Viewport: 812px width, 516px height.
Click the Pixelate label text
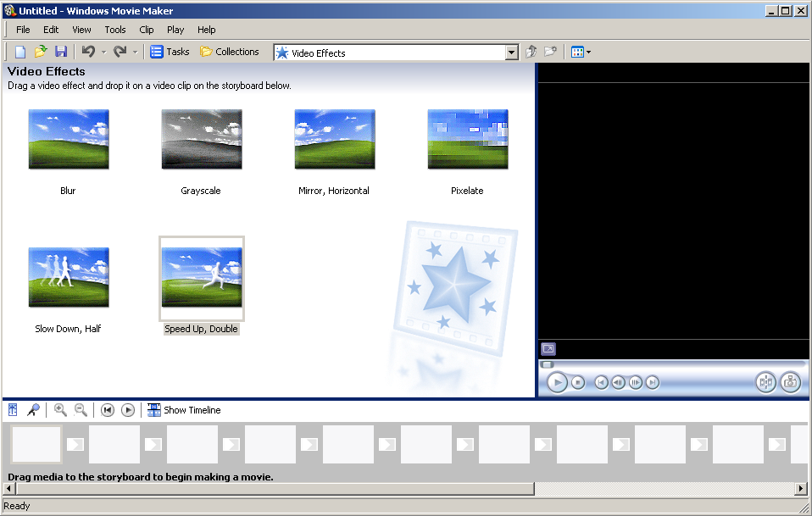pos(467,191)
